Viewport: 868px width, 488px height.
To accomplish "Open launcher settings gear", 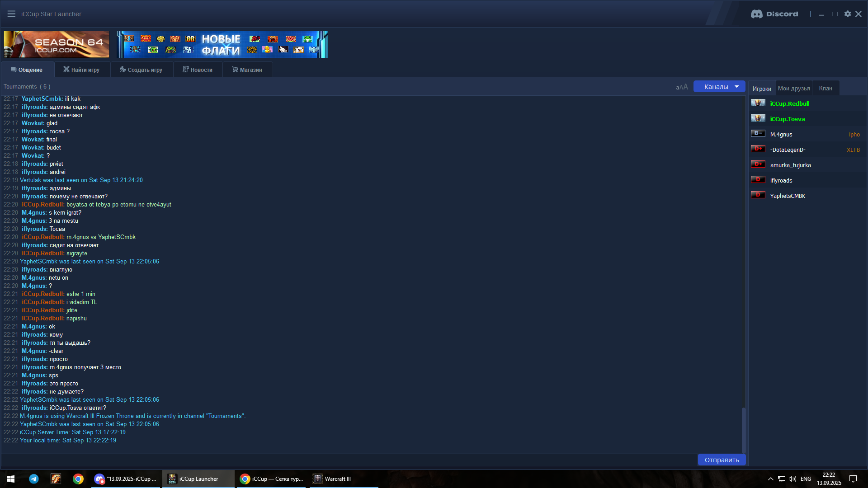I will 848,14.
